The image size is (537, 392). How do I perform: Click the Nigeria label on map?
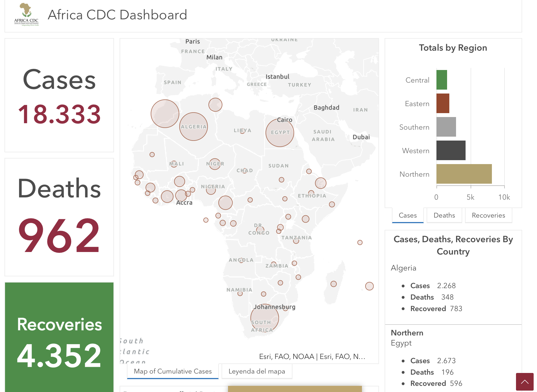coord(213,187)
